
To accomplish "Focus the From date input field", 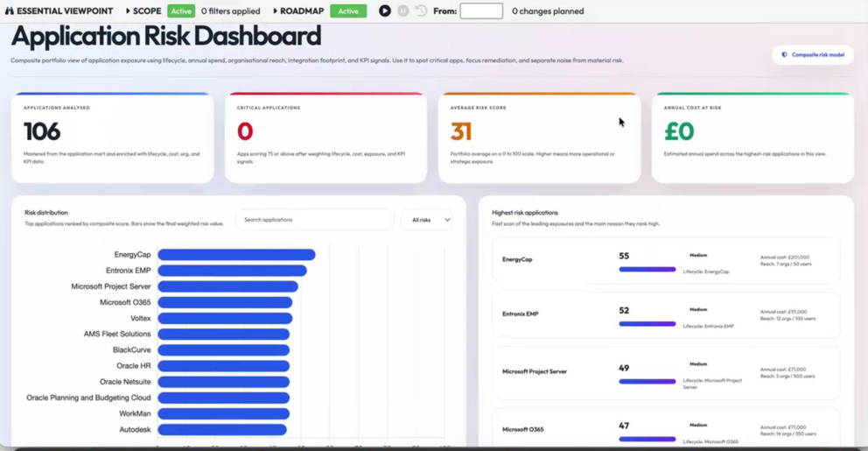I will [481, 11].
